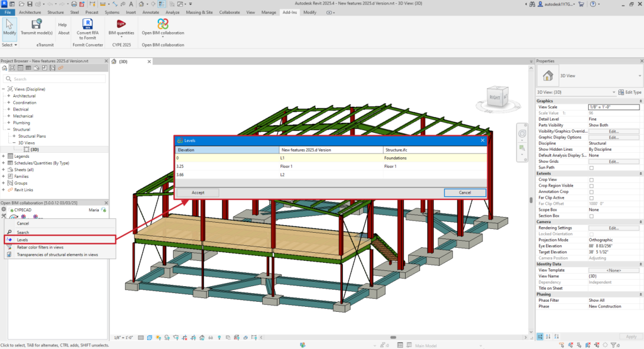Image resolution: width=644 pixels, height=349 pixels.
Task: Click the Convert RFA to Formit icon
Action: click(x=87, y=23)
